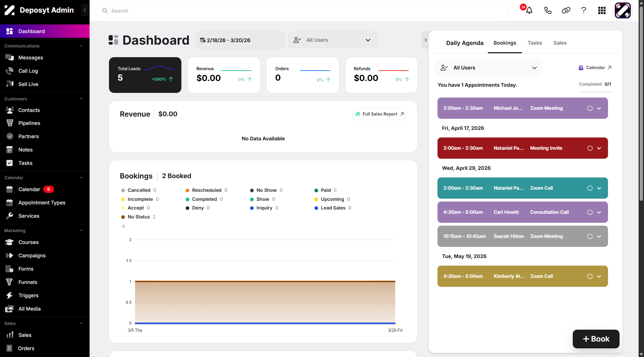Toggle status circle for Saarah Hilton appointment
Viewport: 644px width, 357px height.
tap(590, 236)
